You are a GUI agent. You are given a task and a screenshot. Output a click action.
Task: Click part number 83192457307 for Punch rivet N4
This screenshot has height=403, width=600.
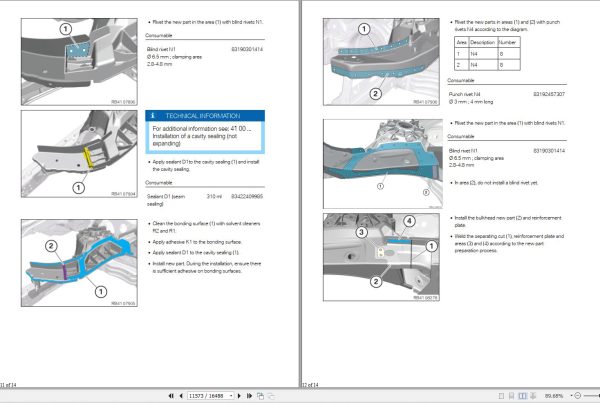point(549,94)
